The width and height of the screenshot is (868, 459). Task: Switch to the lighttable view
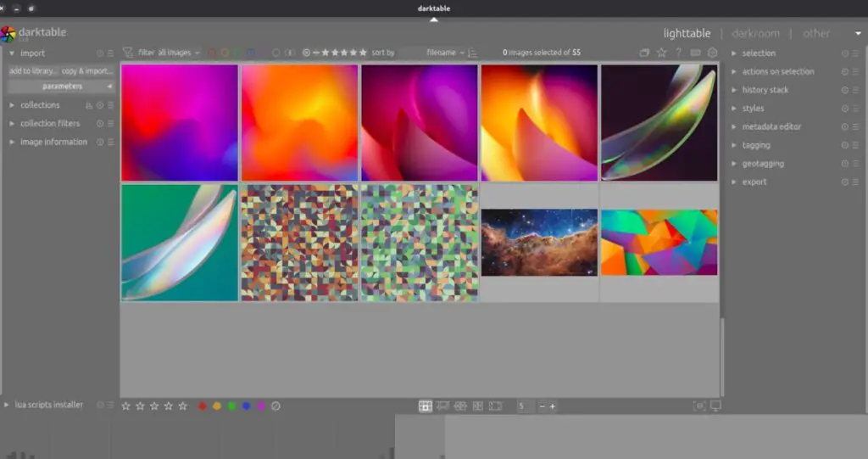coord(687,33)
